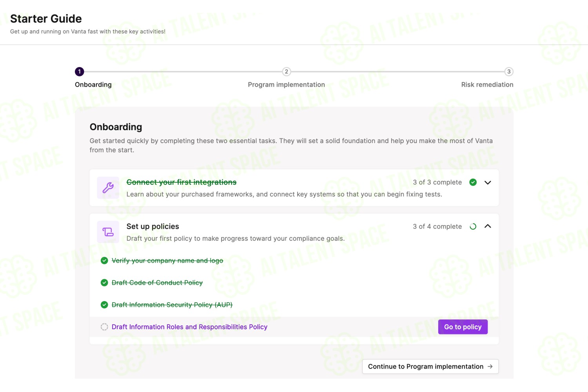Toggle the unchecked Information Roles Policy circle
This screenshot has height=392, width=588.
[104, 327]
